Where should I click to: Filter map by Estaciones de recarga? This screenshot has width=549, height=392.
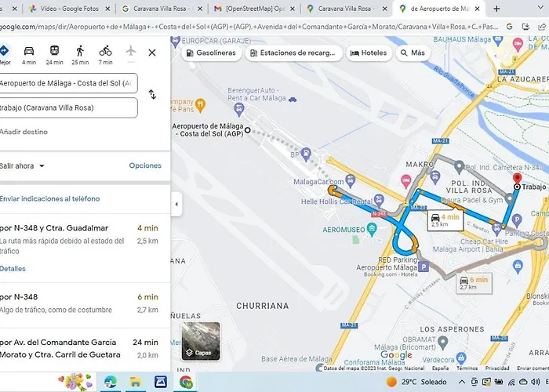[x=294, y=53]
